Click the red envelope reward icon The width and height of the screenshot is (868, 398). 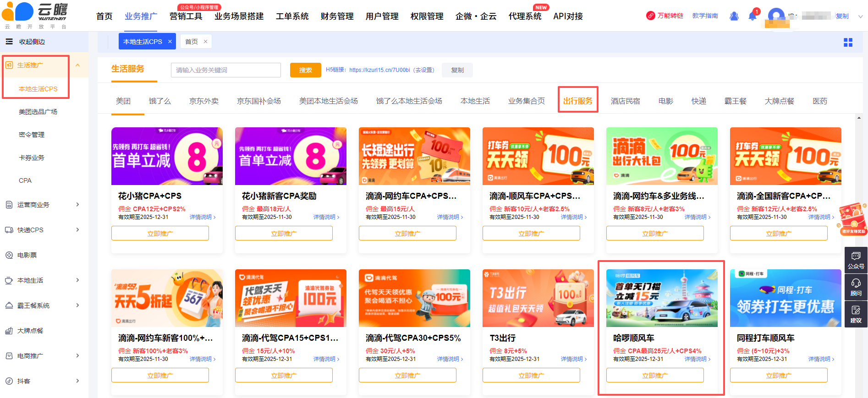point(852,218)
